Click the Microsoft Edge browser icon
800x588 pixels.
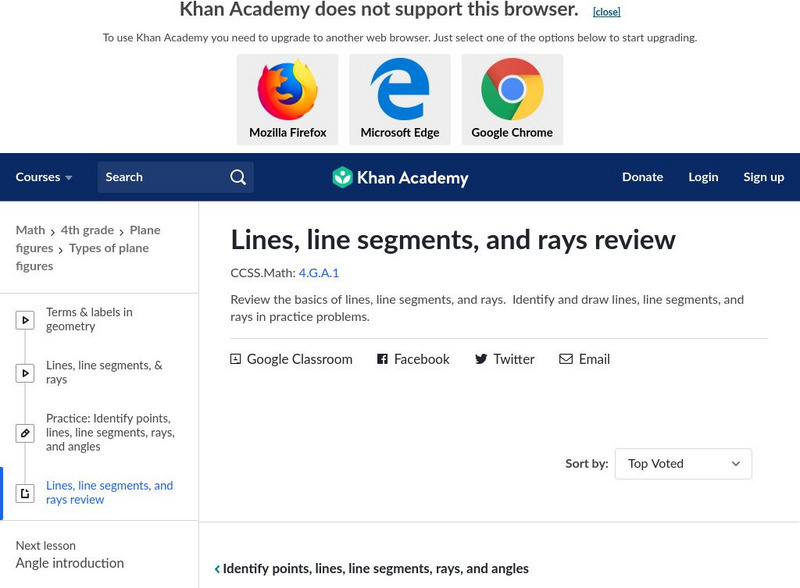coord(400,90)
